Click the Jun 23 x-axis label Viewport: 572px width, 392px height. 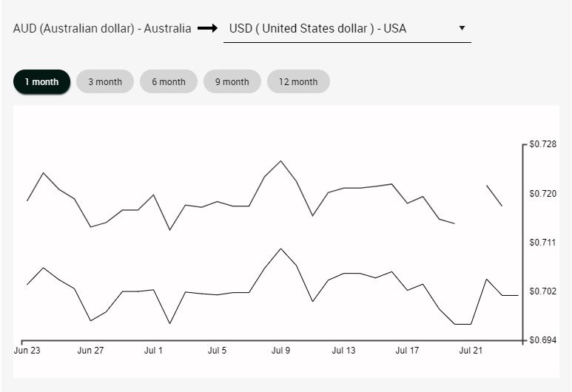click(x=27, y=351)
